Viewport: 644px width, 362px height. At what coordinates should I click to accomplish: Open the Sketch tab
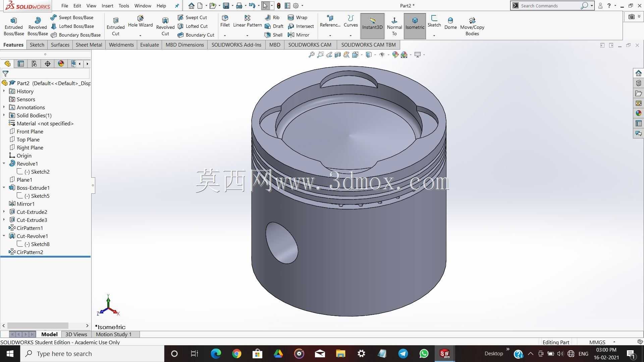click(37, 45)
